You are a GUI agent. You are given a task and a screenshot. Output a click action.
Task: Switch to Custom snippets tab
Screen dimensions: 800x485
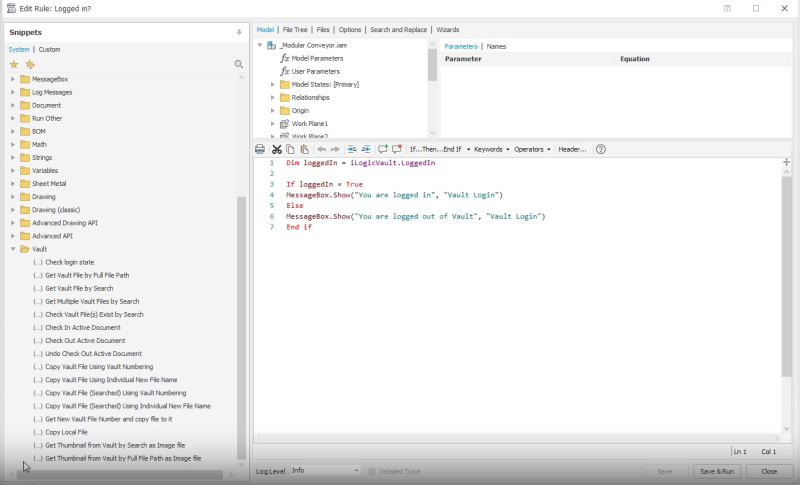pos(49,49)
